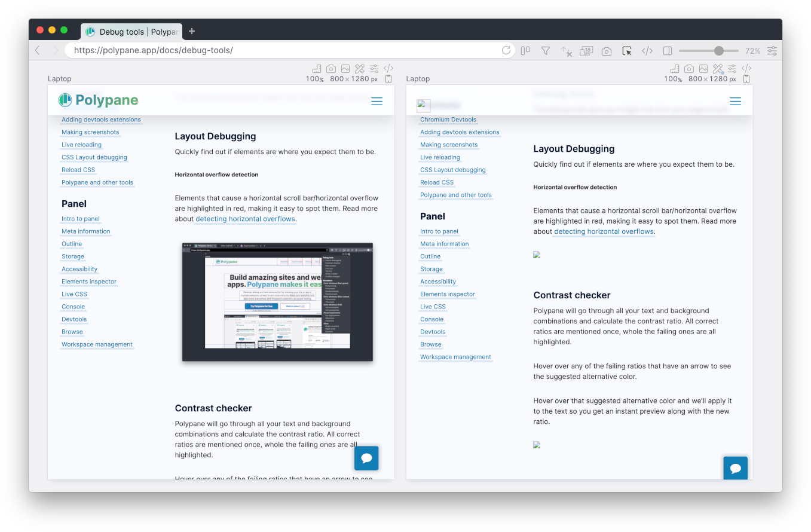Open 'Chromium Devtools' link in right pane
The width and height of the screenshot is (811, 532).
(x=448, y=120)
